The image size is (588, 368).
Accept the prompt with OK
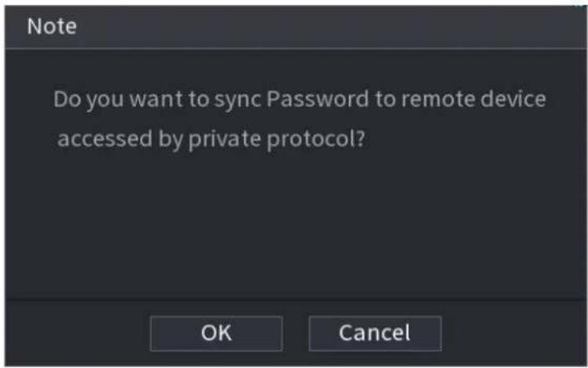tap(216, 333)
